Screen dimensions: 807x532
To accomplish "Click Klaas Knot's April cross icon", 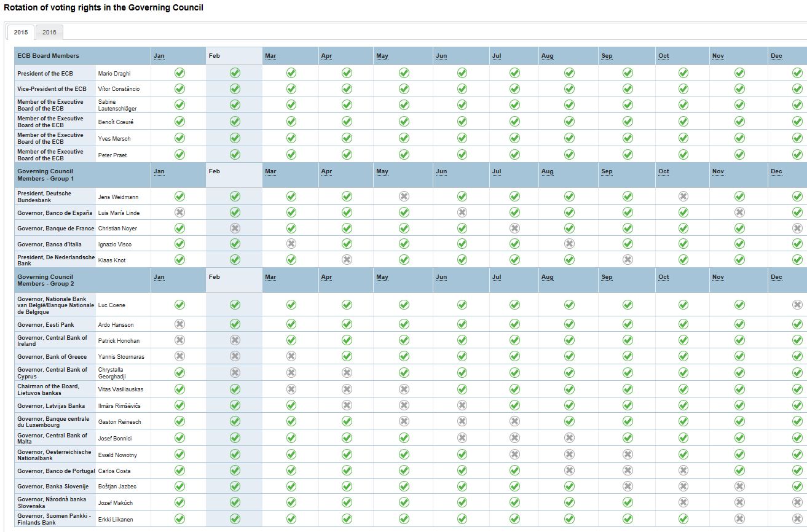I will [x=347, y=260].
